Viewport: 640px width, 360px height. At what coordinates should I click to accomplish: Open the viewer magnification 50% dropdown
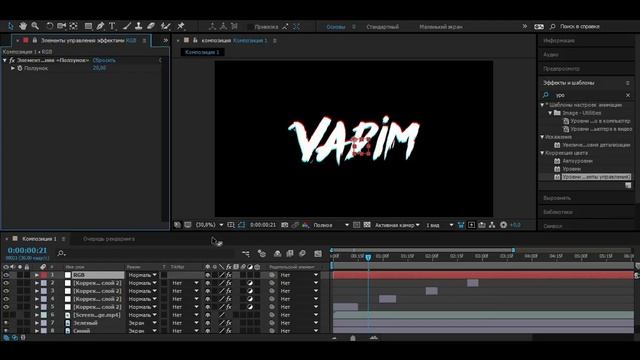click(x=209, y=225)
